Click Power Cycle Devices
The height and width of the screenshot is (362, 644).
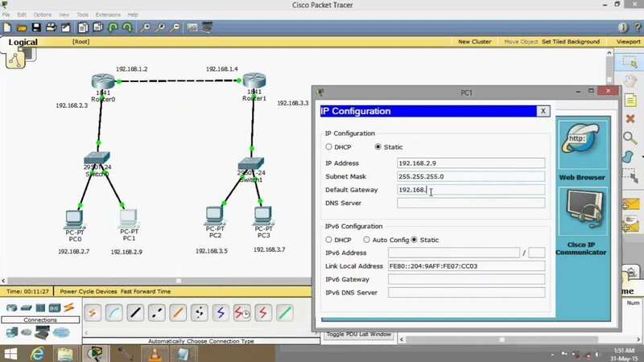89,291
